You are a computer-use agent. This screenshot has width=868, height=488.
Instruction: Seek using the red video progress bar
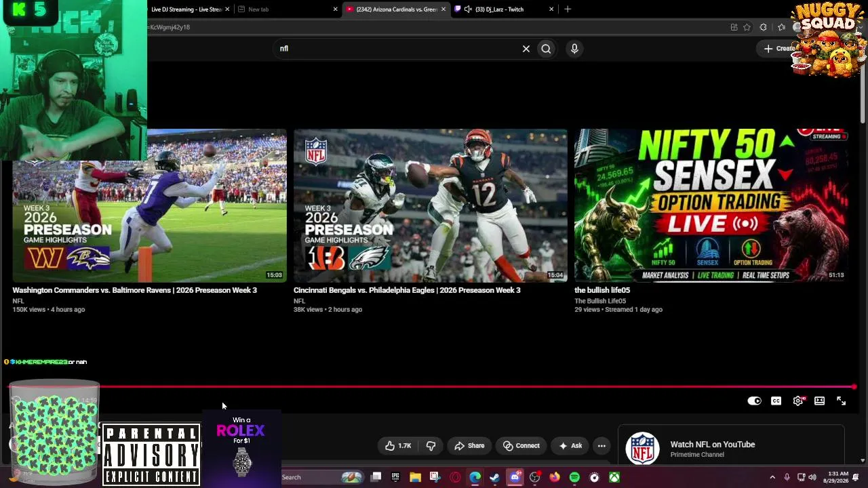[433, 387]
